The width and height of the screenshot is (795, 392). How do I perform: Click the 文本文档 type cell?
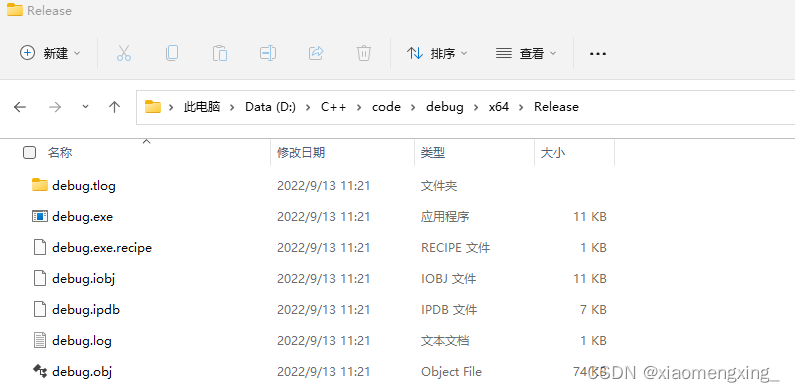(445, 341)
